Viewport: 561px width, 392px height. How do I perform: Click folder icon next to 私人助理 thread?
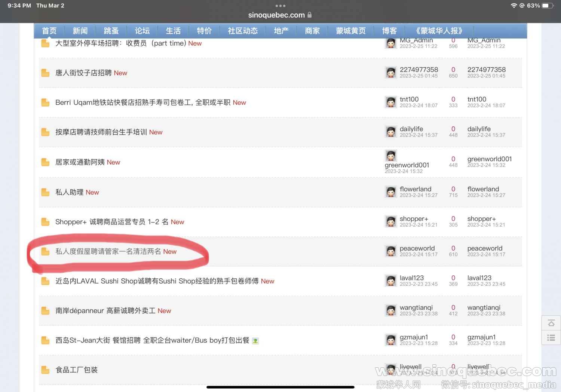pyautogui.click(x=45, y=192)
